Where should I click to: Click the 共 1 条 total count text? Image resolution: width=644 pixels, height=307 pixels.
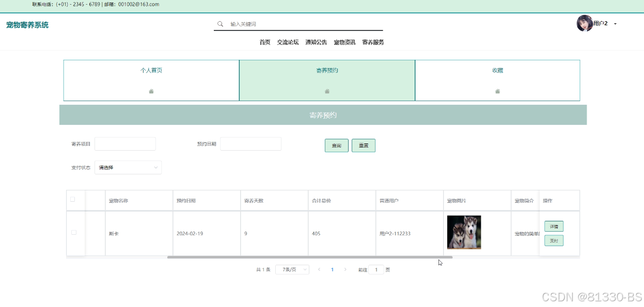pyautogui.click(x=263, y=270)
